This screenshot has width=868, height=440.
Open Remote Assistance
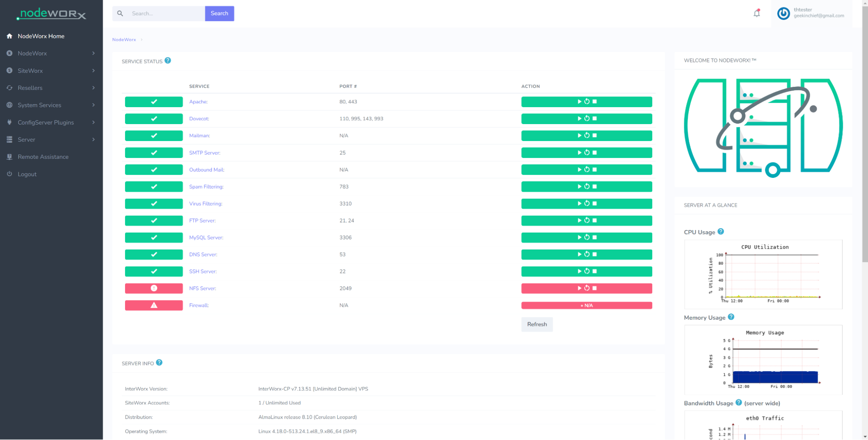point(51,157)
